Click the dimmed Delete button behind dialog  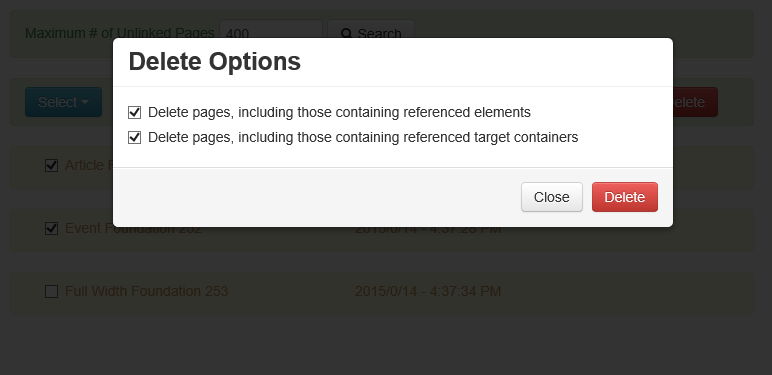[695, 102]
